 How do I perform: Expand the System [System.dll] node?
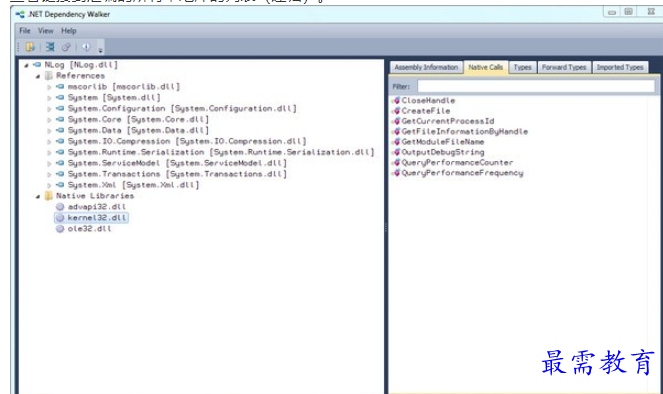tap(49, 98)
